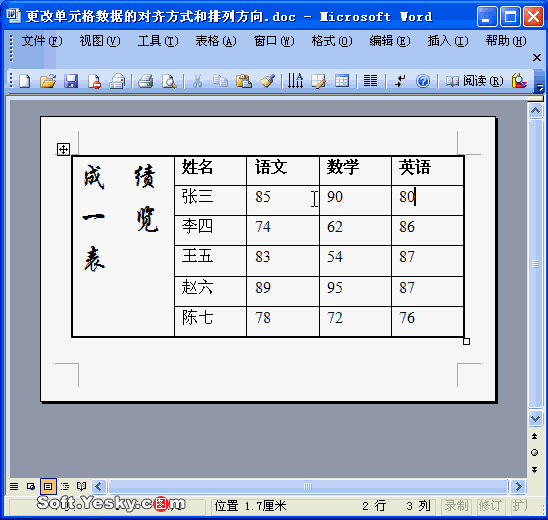Screen dimensions: 548x520
Task: Open the 帮助(H) menu
Action: (506, 41)
